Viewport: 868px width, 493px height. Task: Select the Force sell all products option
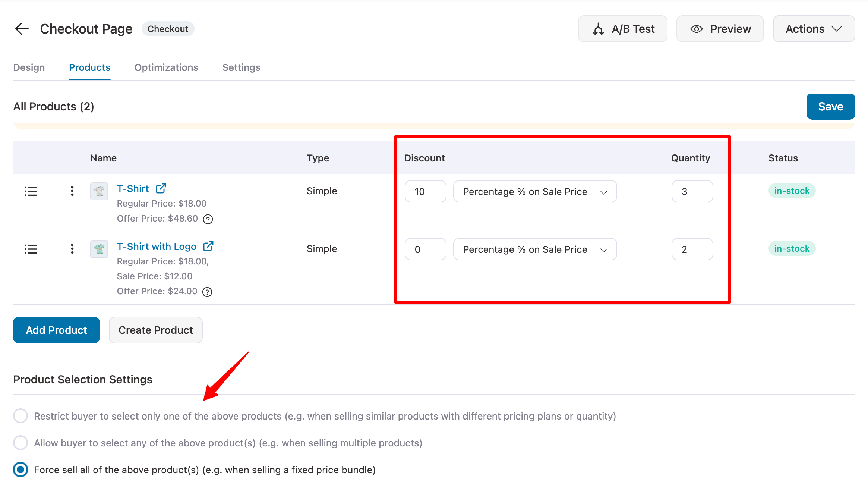tap(20, 470)
